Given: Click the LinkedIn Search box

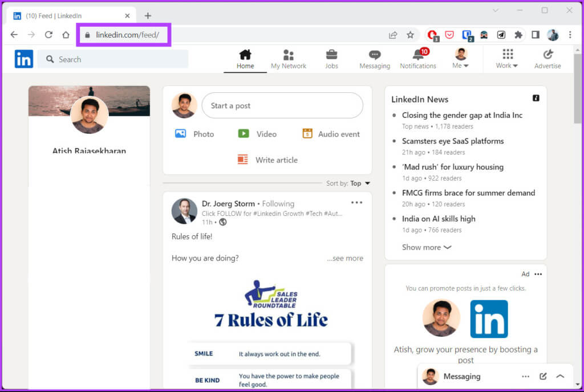Looking at the screenshot, I should point(113,59).
